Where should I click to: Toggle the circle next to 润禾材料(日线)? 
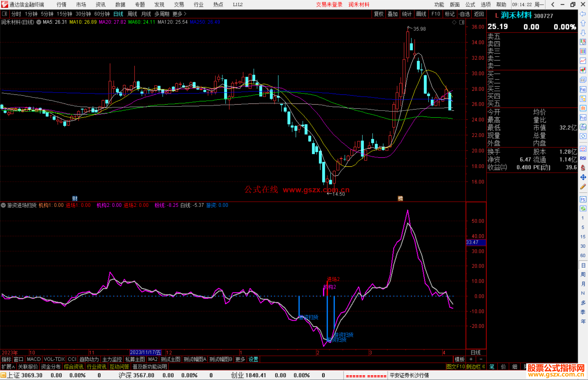[39, 22]
